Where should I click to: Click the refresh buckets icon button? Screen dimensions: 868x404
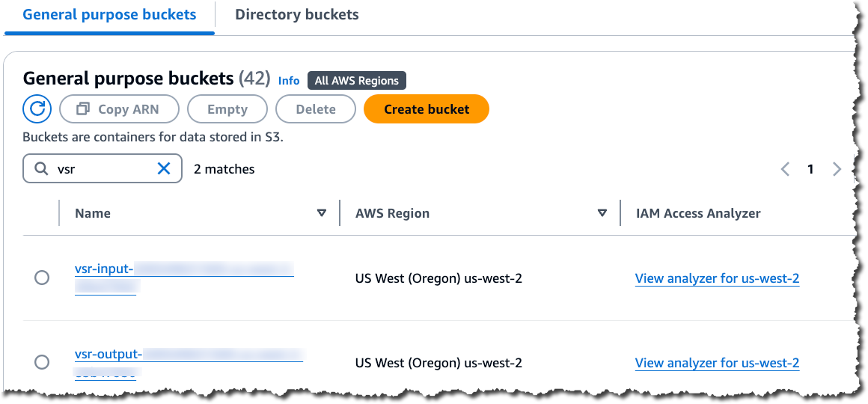tap(37, 109)
